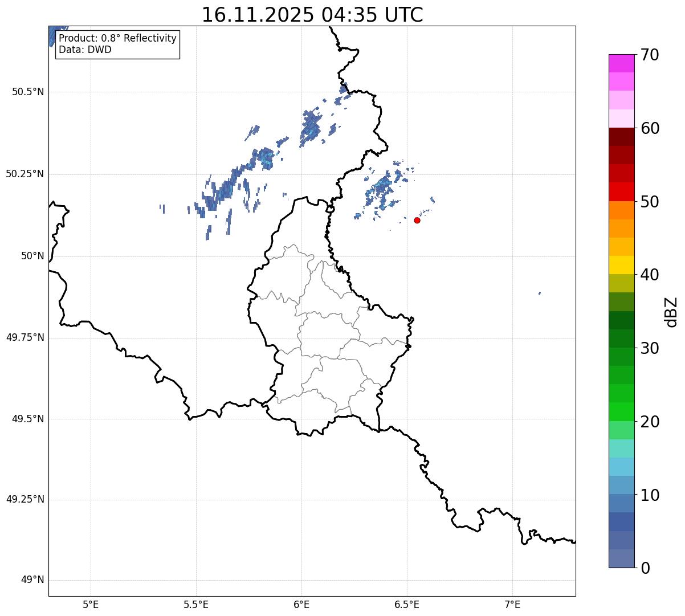Image resolution: width=685 pixels, height=616 pixels.
Task: Click the longitude label '6.5°E'
Action: click(x=407, y=605)
